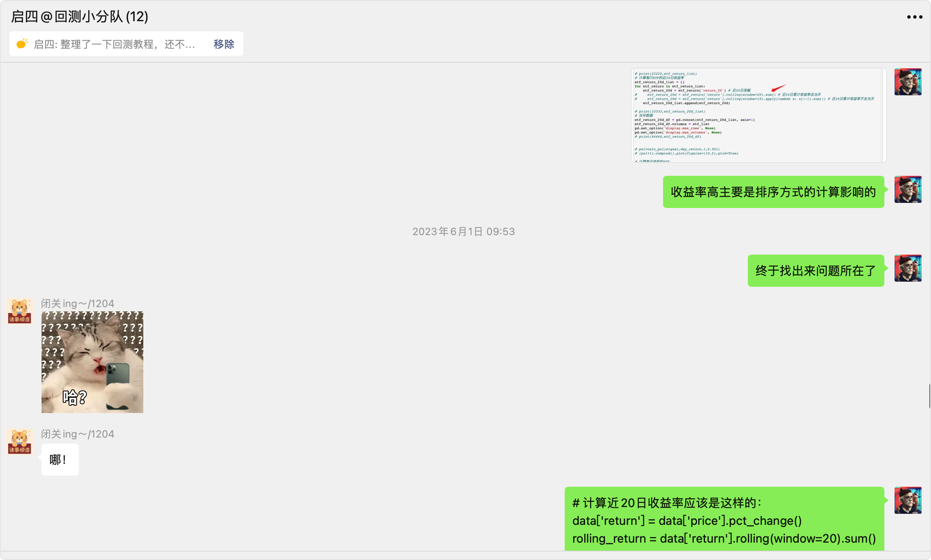Click tiger avatar above cat sticker

tap(20, 311)
